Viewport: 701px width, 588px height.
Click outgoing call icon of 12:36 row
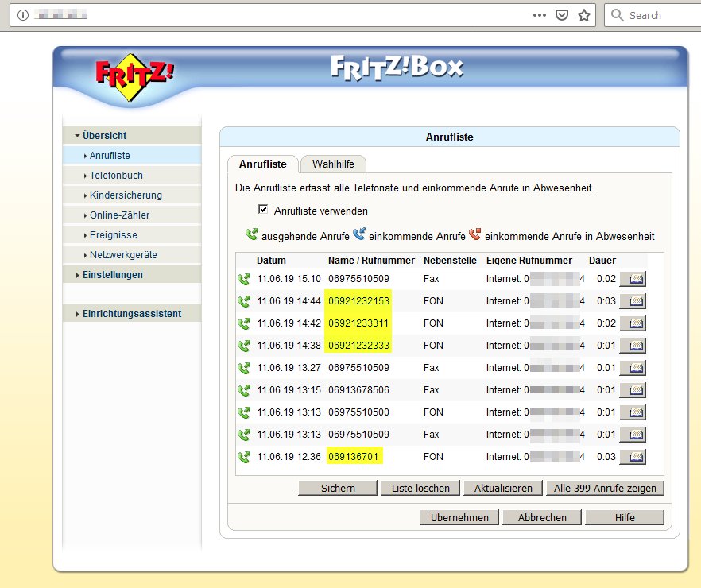244,458
